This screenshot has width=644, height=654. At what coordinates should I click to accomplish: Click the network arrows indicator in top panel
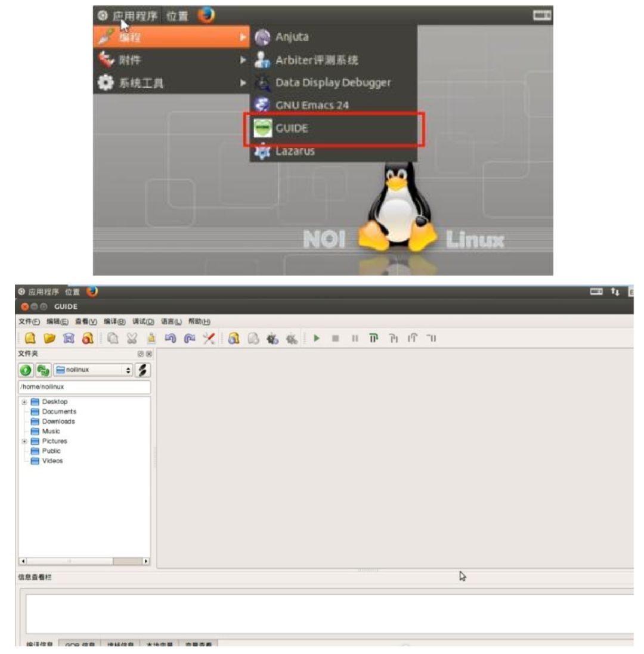(x=615, y=292)
